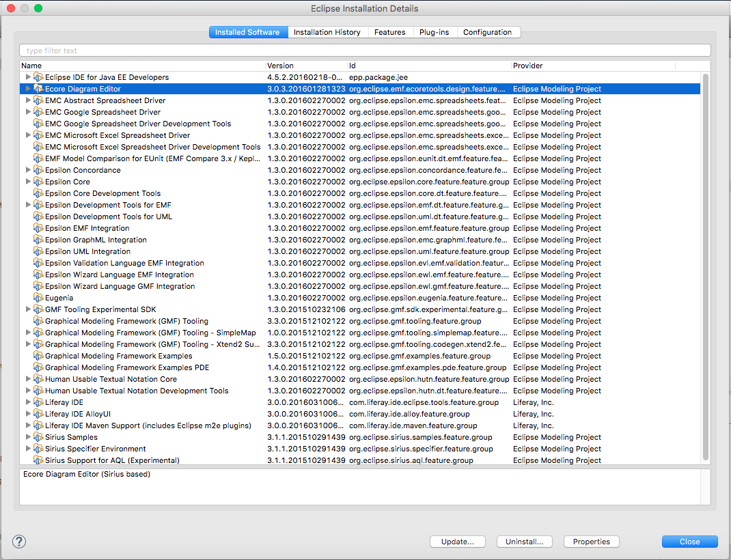Select the org.eclipse.sirius.aql.feature.group id
The image size is (731, 560).
(411, 460)
